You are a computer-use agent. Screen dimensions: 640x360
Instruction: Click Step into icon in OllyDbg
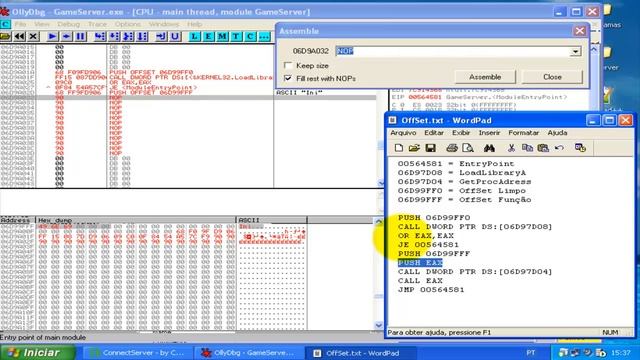pyautogui.click(x=100, y=36)
